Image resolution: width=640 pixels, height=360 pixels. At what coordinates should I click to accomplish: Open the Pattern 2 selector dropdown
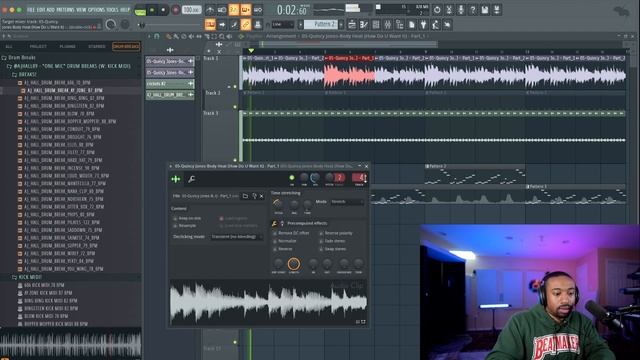(x=321, y=24)
